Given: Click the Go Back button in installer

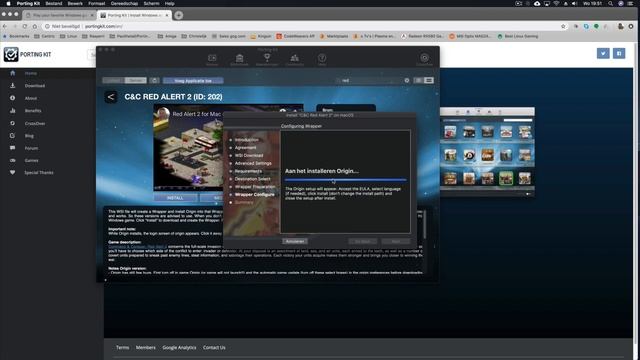Looking at the screenshot, I should pyautogui.click(x=362, y=241).
